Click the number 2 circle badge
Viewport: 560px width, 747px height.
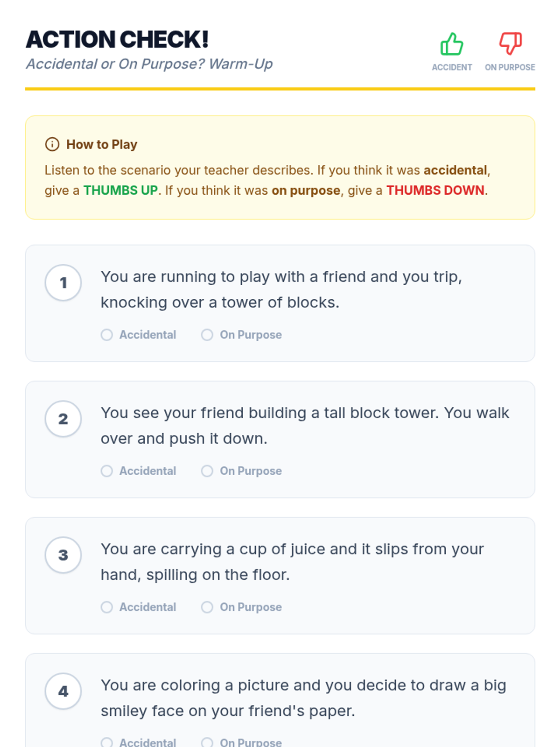(63, 419)
